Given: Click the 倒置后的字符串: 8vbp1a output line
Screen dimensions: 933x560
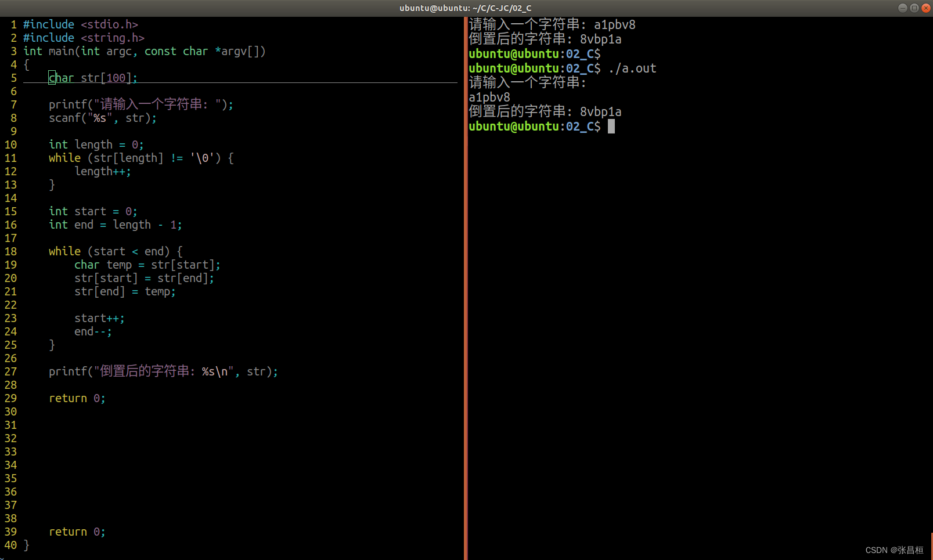Looking at the screenshot, I should [x=545, y=111].
